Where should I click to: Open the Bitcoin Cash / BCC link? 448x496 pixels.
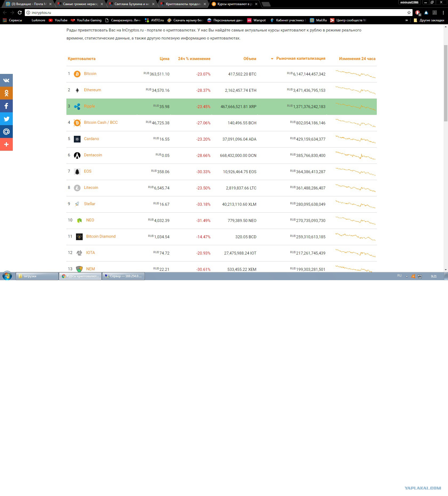(x=101, y=122)
